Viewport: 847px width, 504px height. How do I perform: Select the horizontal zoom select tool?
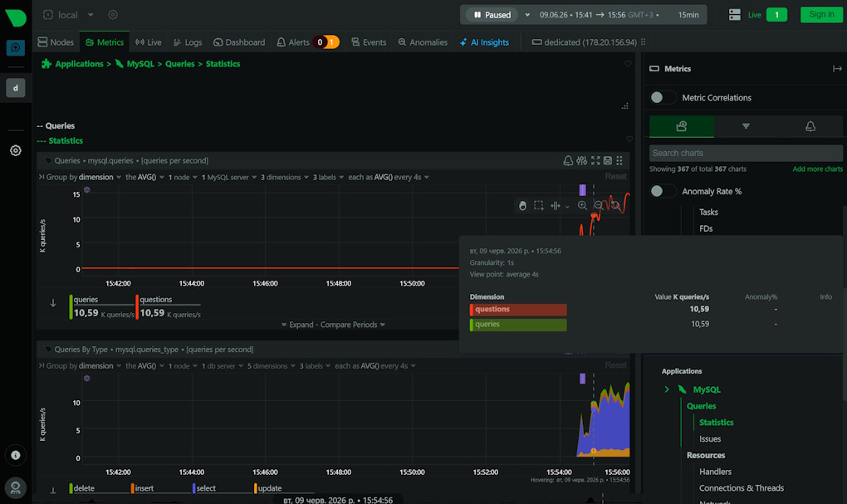(556, 205)
